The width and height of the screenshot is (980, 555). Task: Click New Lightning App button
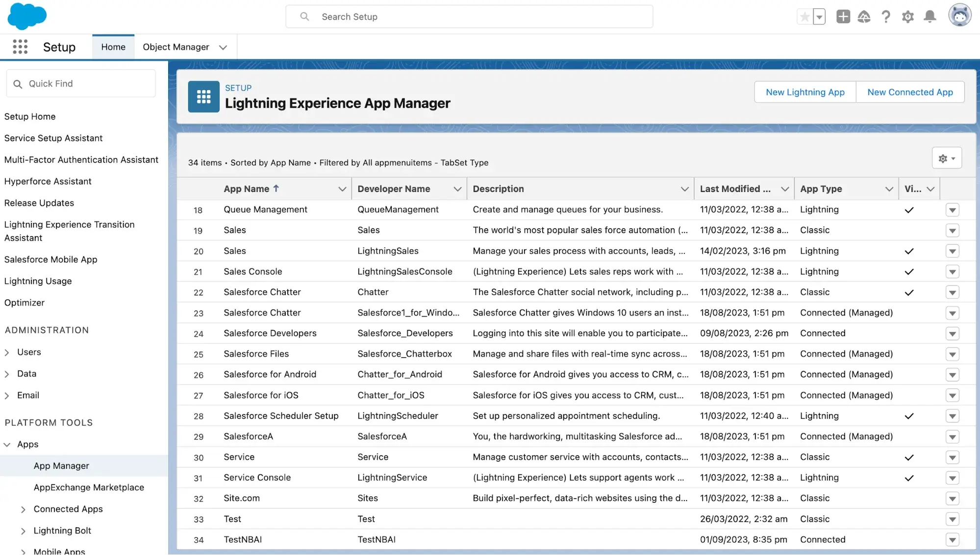[805, 92]
